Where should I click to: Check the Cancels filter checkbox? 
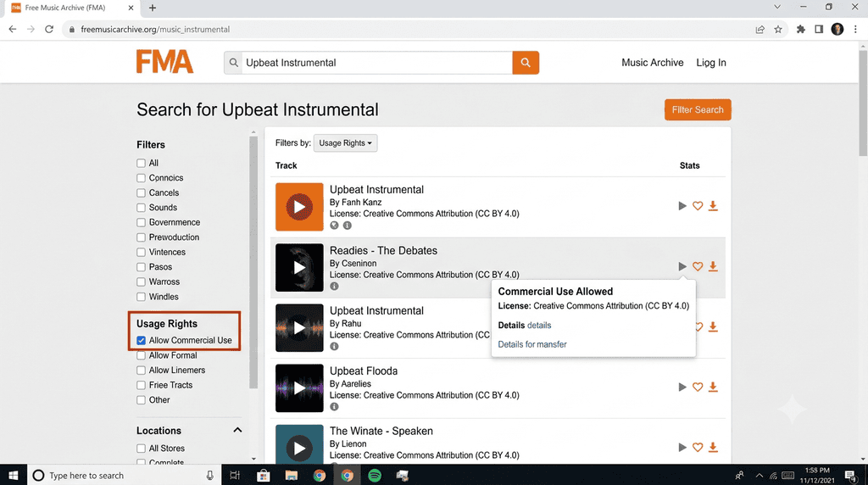coord(142,193)
